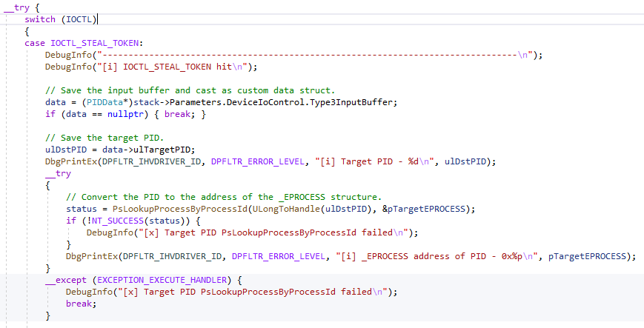Click DPFLTR_ERROR_LEVEL on _EPROCESS address line
This screenshot has width=644, height=328.
click(279, 257)
